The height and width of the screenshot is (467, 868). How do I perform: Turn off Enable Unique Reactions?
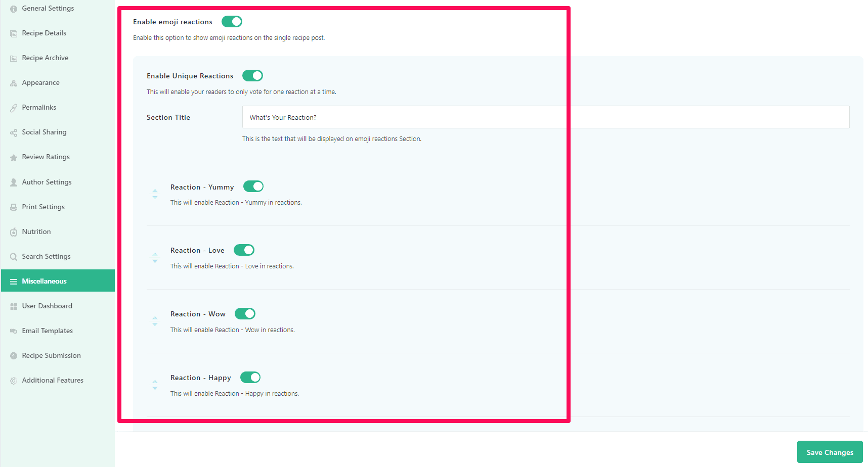pyautogui.click(x=252, y=76)
